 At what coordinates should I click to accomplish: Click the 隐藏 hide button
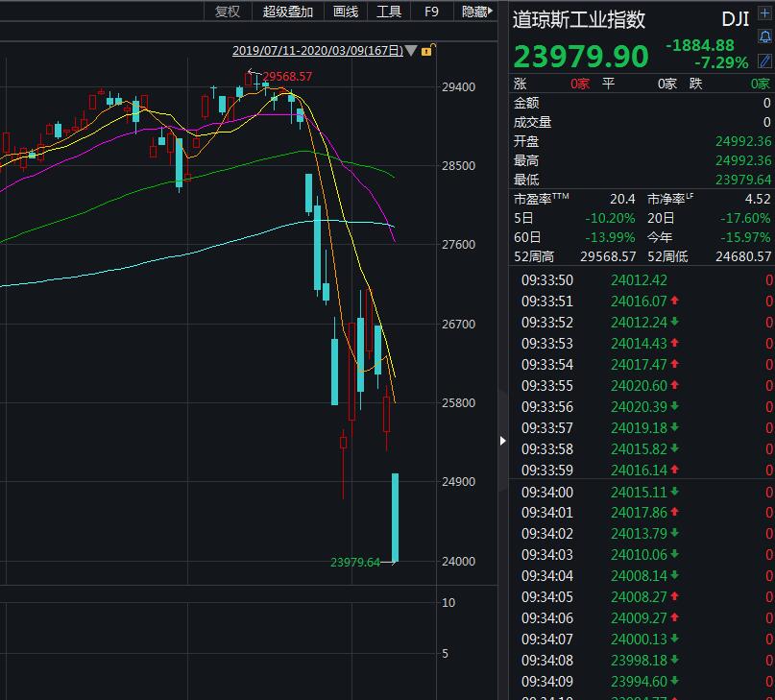click(475, 12)
